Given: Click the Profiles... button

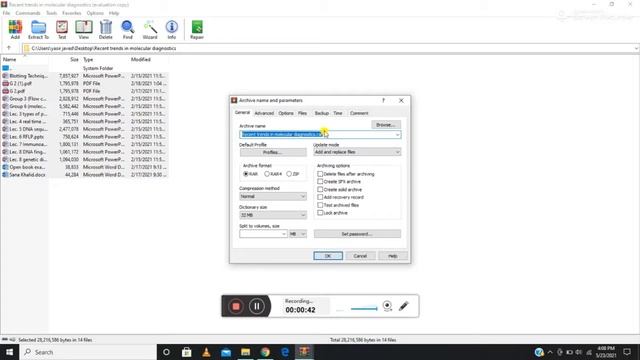Looking at the screenshot, I should [273, 152].
